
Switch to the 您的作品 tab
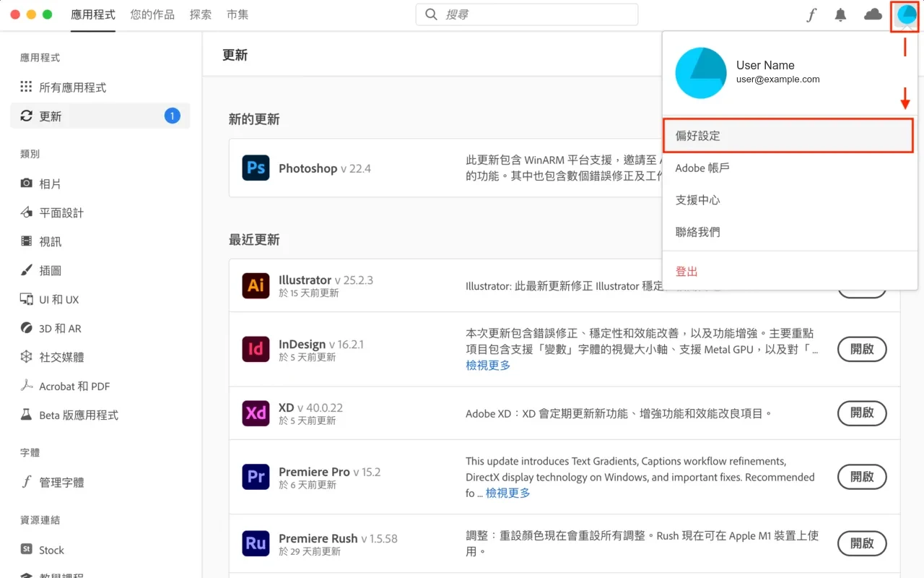[152, 14]
